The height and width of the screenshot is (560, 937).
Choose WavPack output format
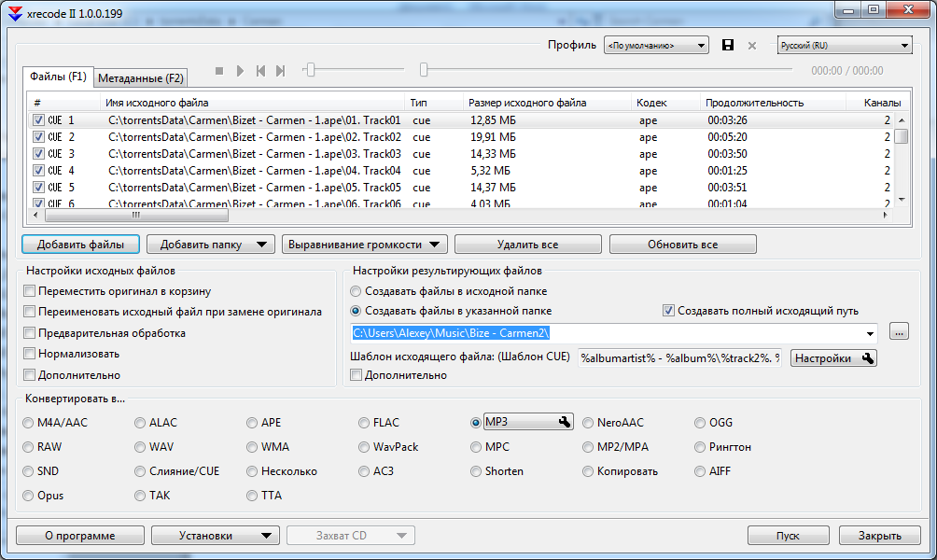point(364,447)
